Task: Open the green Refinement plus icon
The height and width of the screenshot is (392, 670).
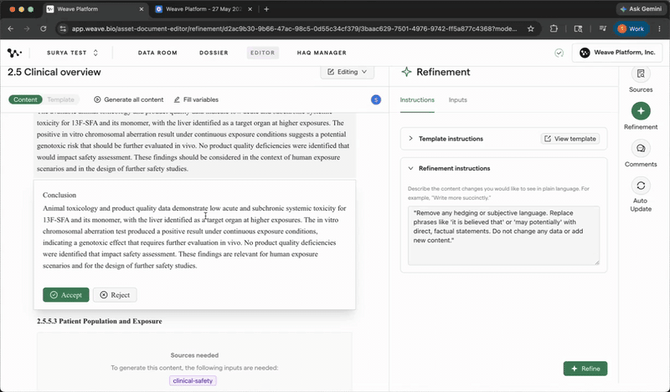Action: 641,111
